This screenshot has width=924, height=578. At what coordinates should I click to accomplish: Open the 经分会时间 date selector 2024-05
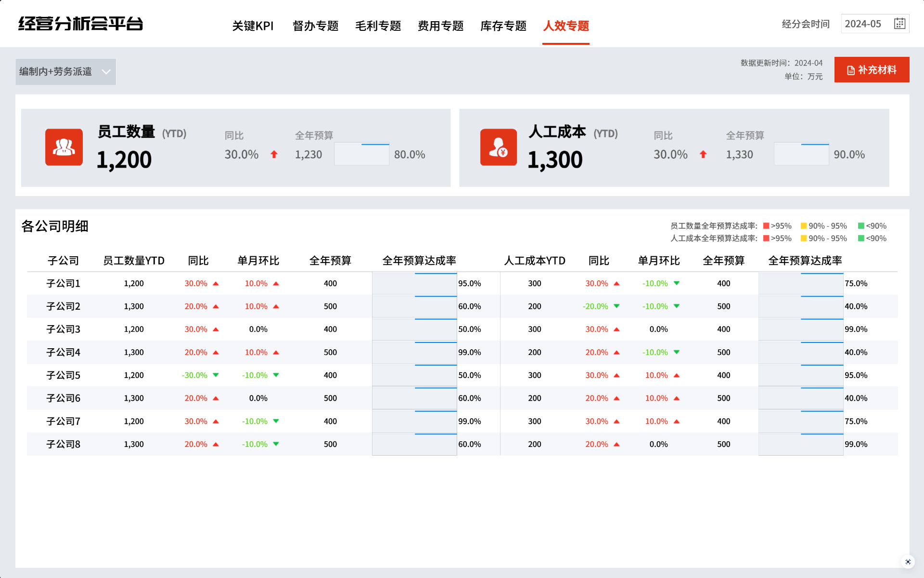[x=863, y=24]
